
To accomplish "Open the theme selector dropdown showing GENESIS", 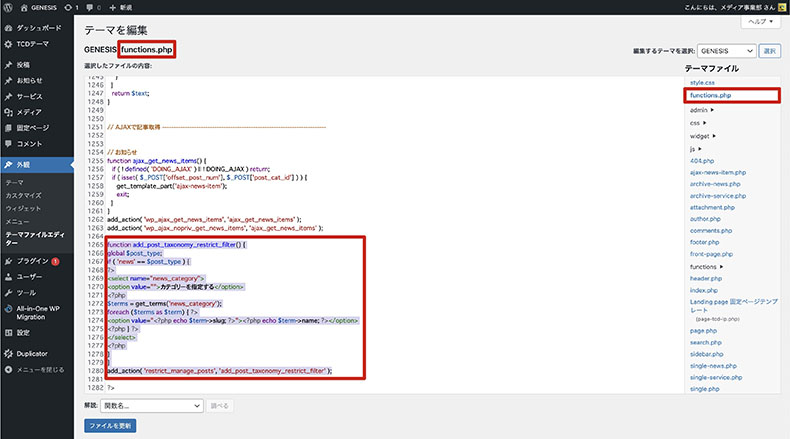I will [727, 51].
